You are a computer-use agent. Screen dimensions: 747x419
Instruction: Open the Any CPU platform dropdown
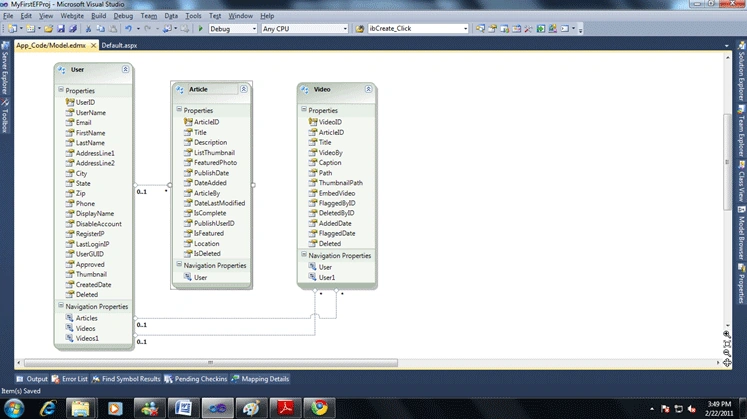coord(345,29)
